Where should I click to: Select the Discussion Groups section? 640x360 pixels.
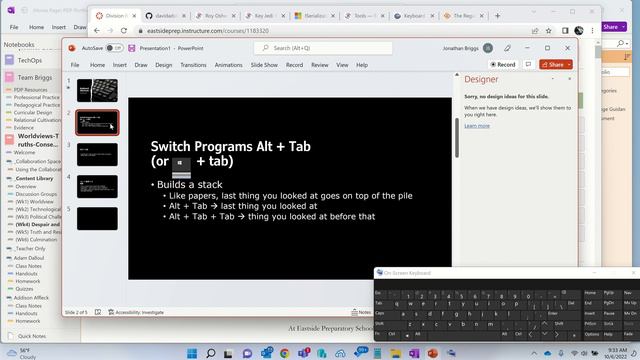point(36,194)
